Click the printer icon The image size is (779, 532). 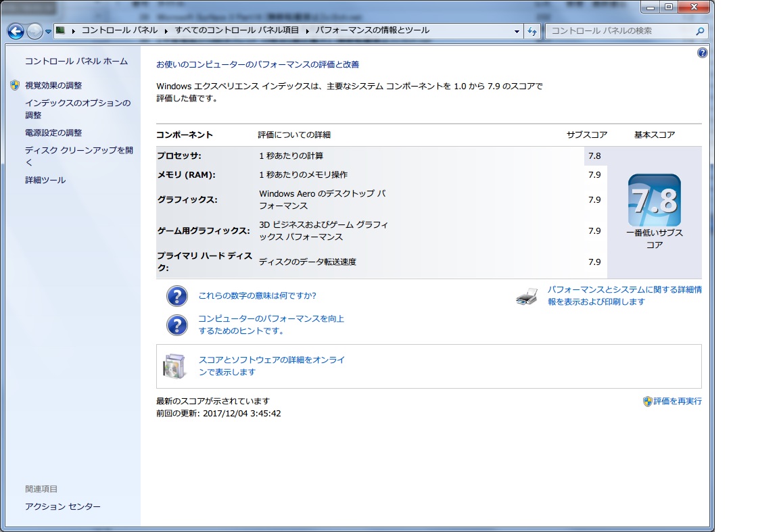pyautogui.click(x=527, y=296)
